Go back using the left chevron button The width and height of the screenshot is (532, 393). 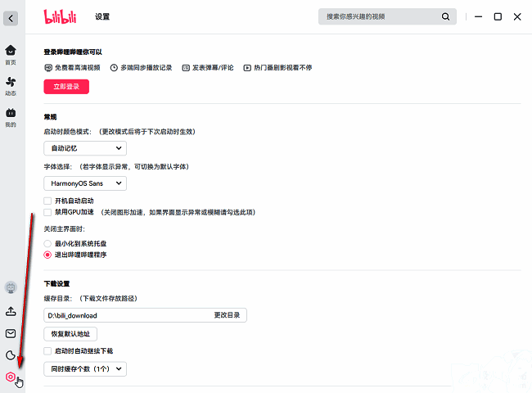(11, 18)
